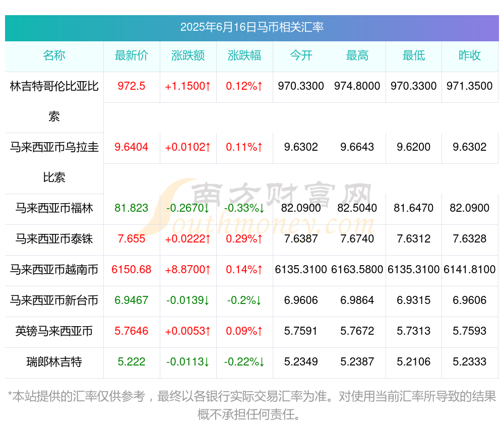
Task: Click latest price 81.823
Action: (132, 208)
